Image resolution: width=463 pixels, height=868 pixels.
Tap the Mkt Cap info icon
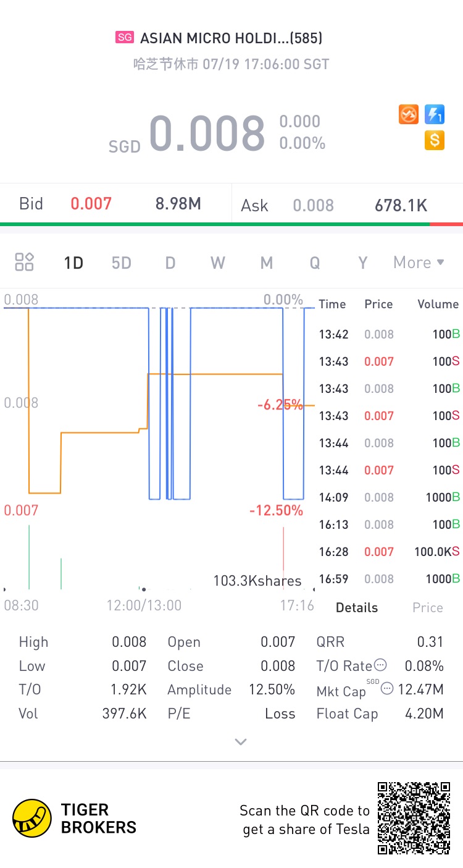(387, 688)
